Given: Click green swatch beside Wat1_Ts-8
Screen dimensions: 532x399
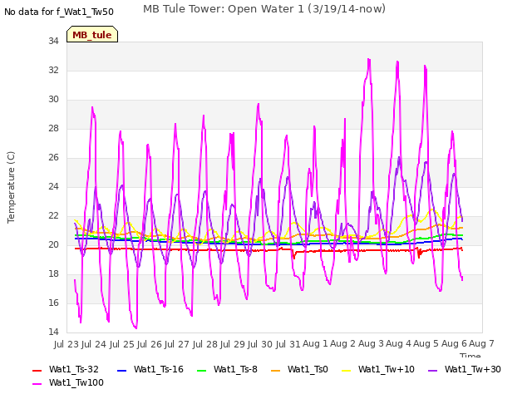Looking at the screenshot, I should (x=201, y=370).
